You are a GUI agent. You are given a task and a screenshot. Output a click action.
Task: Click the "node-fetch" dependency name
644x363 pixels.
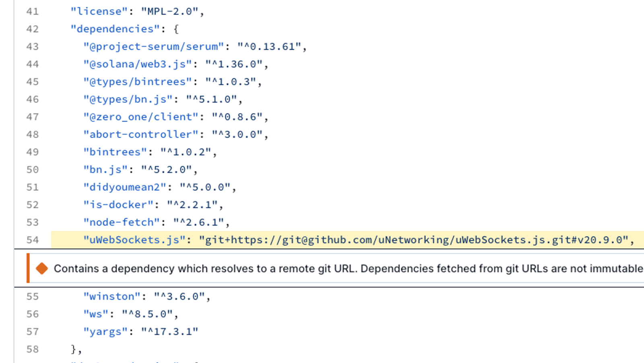122,222
